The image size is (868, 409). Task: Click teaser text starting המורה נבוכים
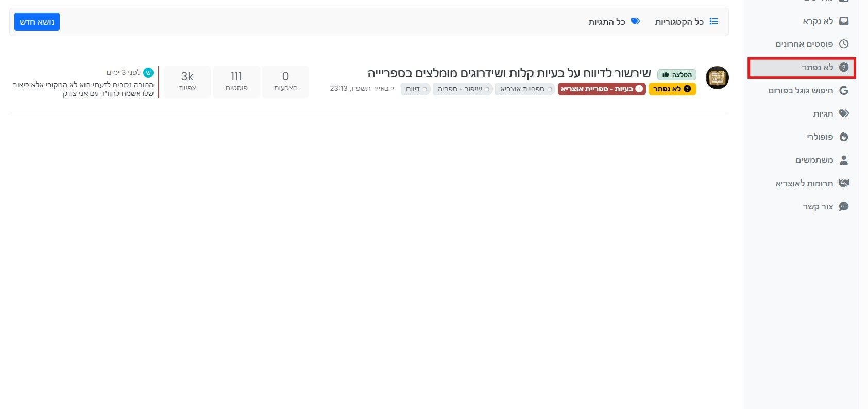(83, 89)
